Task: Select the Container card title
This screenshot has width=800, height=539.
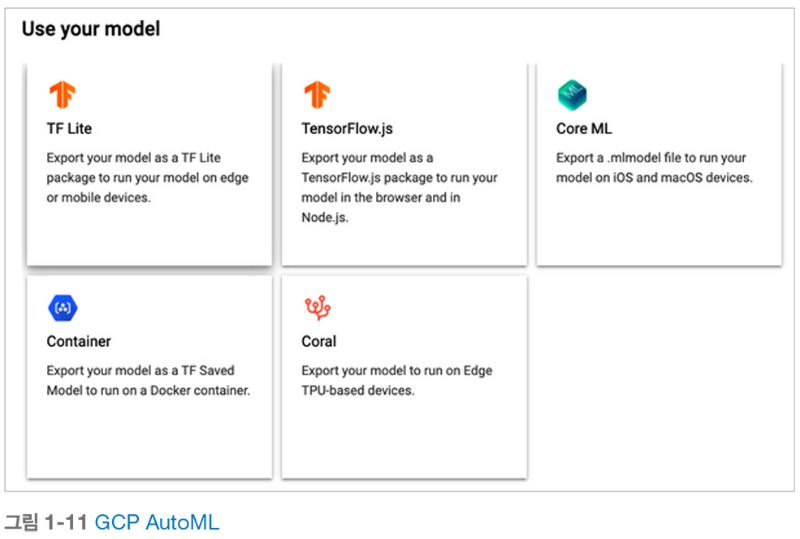Action: (79, 341)
